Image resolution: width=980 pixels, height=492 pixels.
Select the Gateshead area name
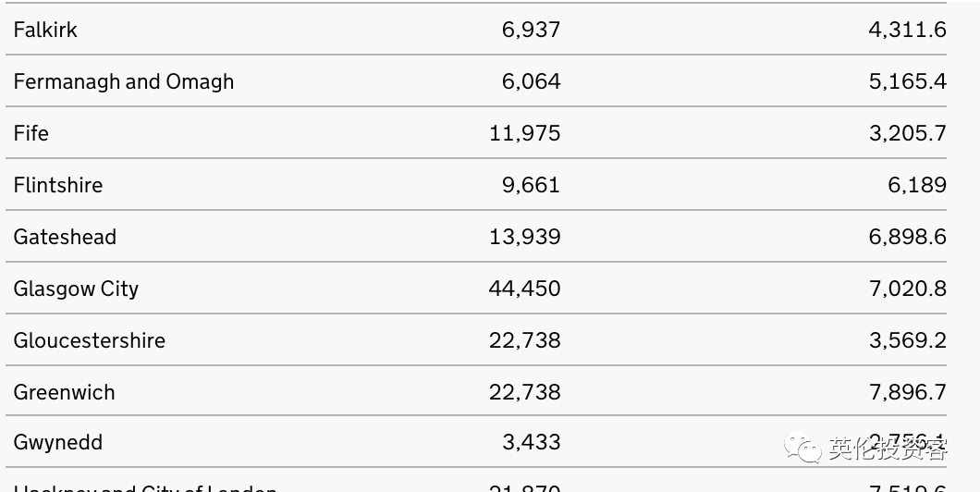click(x=65, y=237)
